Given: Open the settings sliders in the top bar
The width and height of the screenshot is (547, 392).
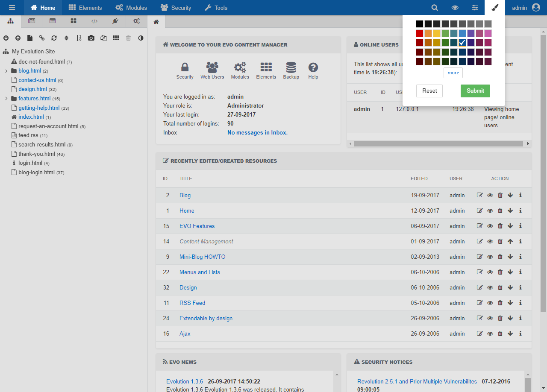Looking at the screenshot, I should coord(475,7).
